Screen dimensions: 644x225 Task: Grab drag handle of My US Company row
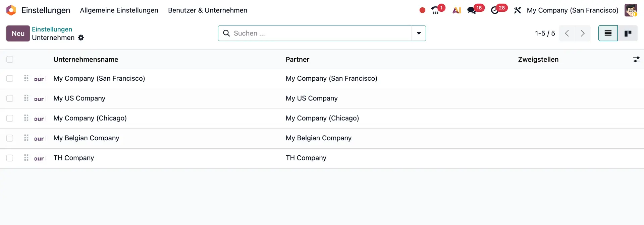(26, 98)
